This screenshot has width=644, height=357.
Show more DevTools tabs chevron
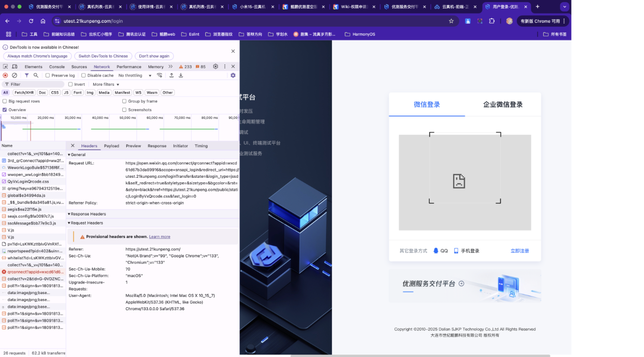point(171,66)
